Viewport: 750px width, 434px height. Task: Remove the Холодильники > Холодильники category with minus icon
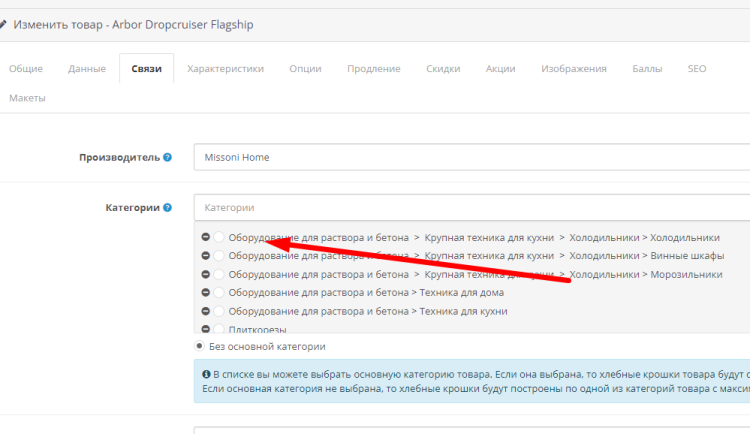(205, 238)
